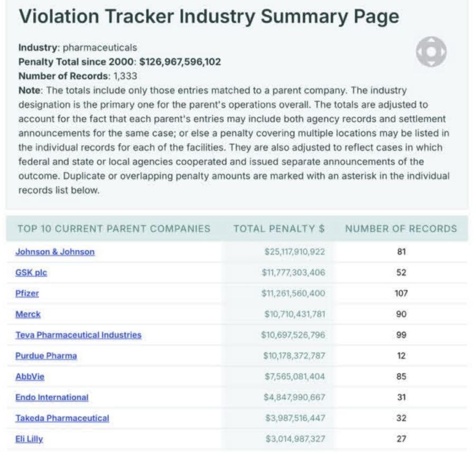This screenshot has height=458, width=476.
Task: Open the Endo International link
Action: 52,397
